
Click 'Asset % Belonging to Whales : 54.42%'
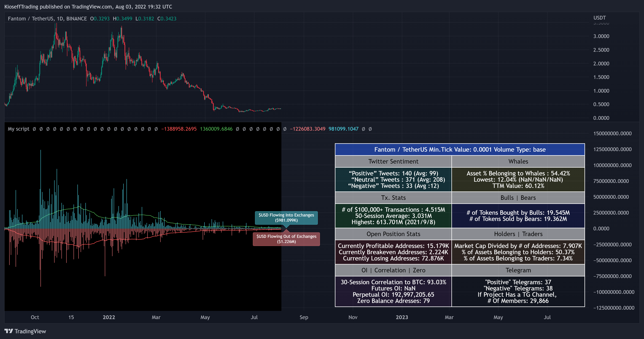[518, 173]
